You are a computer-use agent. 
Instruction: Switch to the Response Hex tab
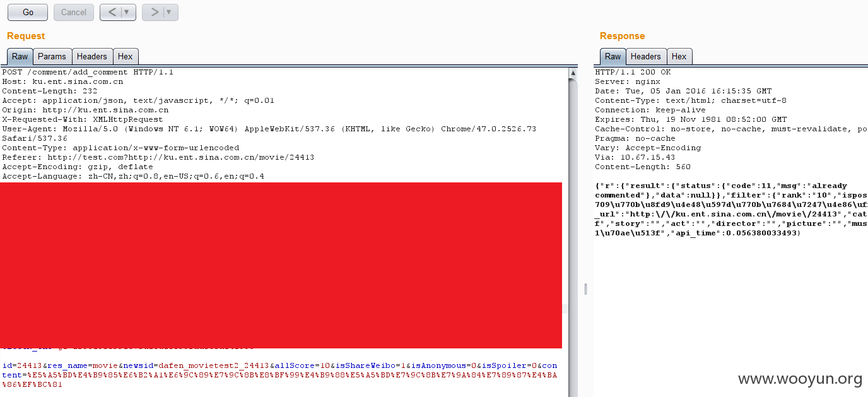679,56
